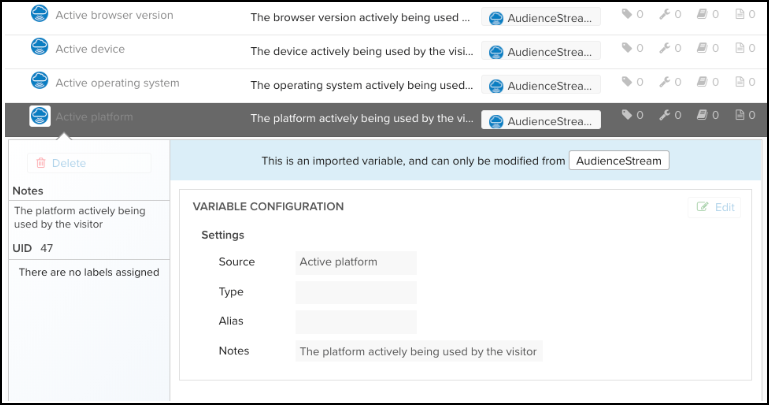
Task: Open AudienceStream from the imported variable notice
Action: point(618,160)
